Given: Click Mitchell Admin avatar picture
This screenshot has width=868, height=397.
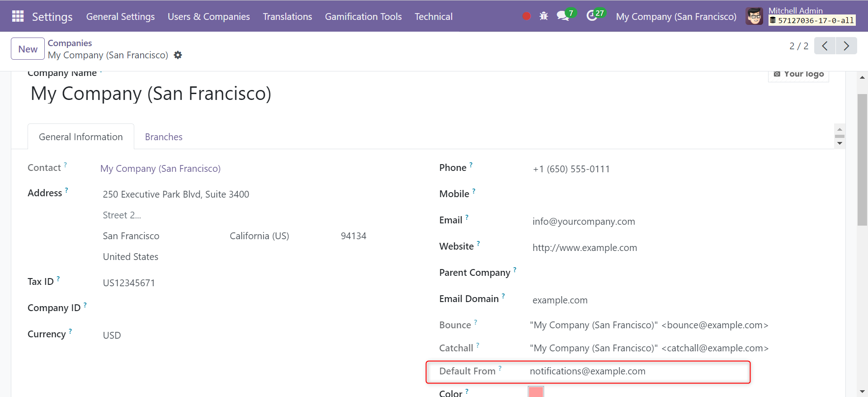Looking at the screenshot, I should point(754,16).
